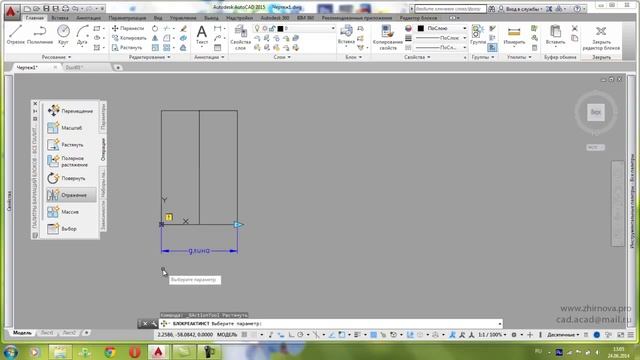Switch to the Редактор блоков ribbon tab
The height and width of the screenshot is (360, 640).
coord(418,18)
